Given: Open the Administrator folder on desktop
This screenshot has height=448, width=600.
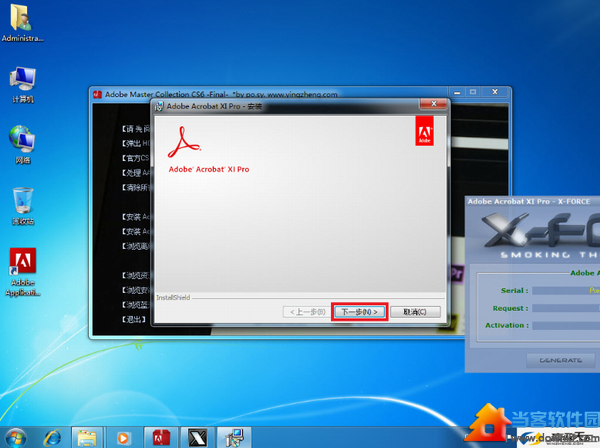Looking at the screenshot, I should [x=22, y=20].
